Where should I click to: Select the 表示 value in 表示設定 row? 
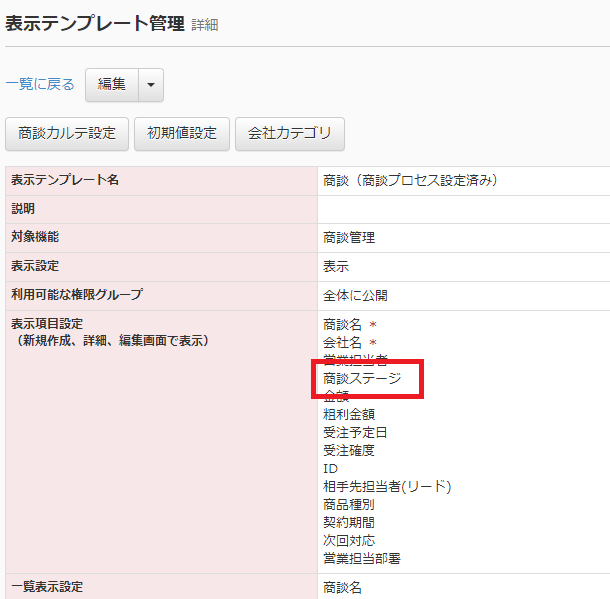[x=336, y=267]
